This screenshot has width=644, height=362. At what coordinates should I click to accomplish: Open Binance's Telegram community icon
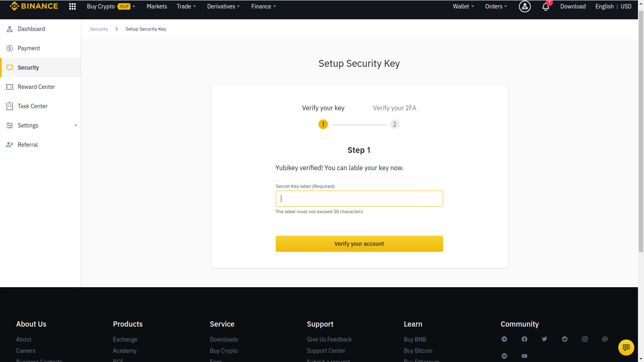504,339
